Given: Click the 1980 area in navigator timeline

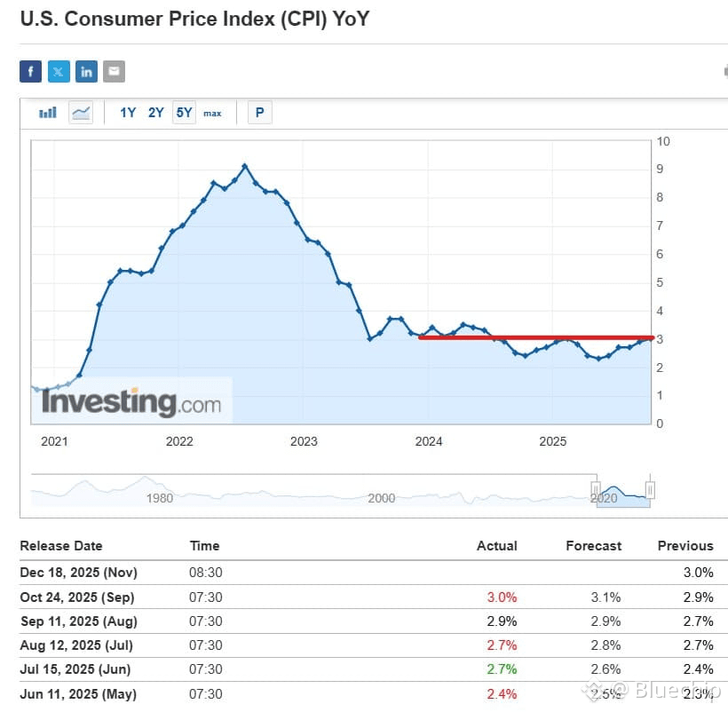Looking at the screenshot, I should (160, 498).
